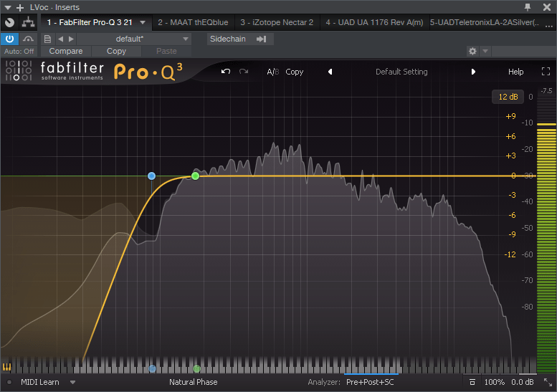Click the Help button
The image size is (557, 392).
(x=516, y=72)
